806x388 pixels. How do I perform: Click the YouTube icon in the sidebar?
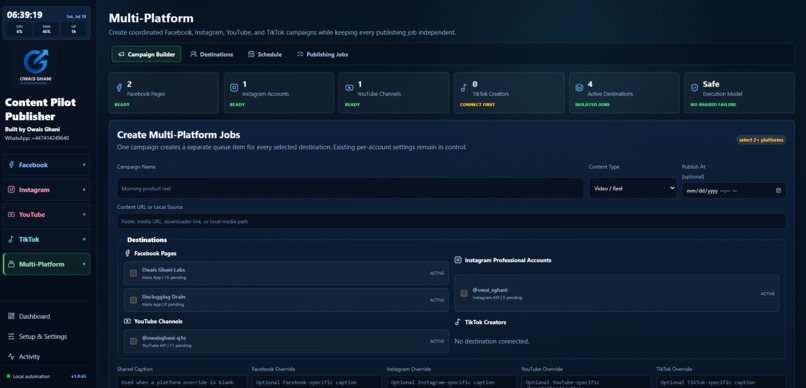pos(11,214)
